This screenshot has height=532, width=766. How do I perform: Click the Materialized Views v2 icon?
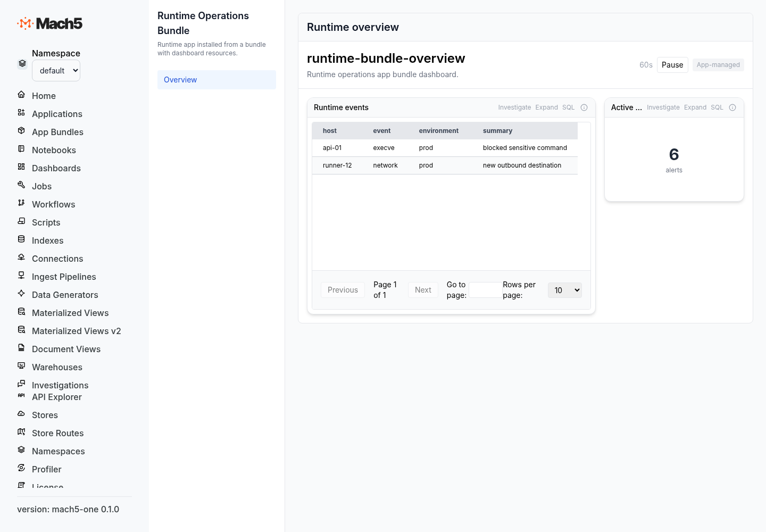click(x=21, y=330)
